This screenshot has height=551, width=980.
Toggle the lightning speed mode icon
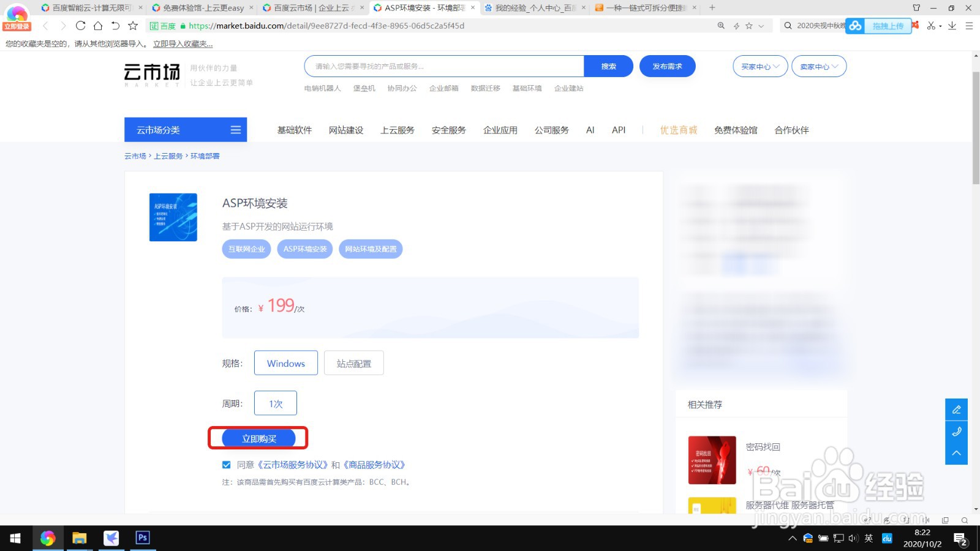pyautogui.click(x=736, y=26)
